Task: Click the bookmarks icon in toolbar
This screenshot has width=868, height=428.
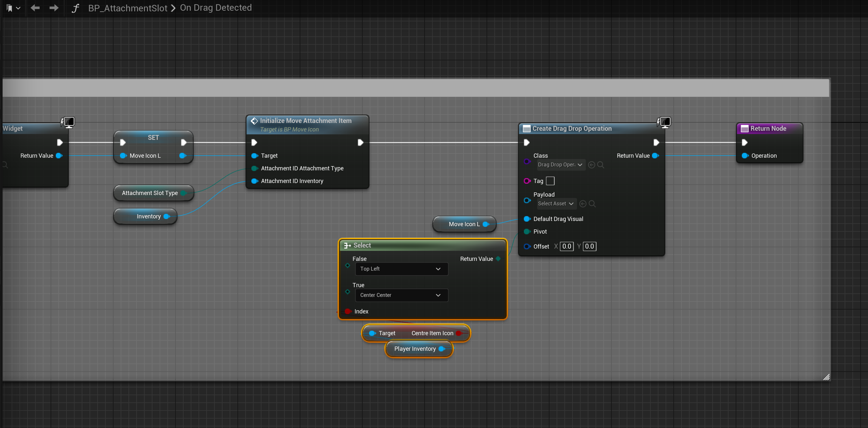Action: coord(10,8)
